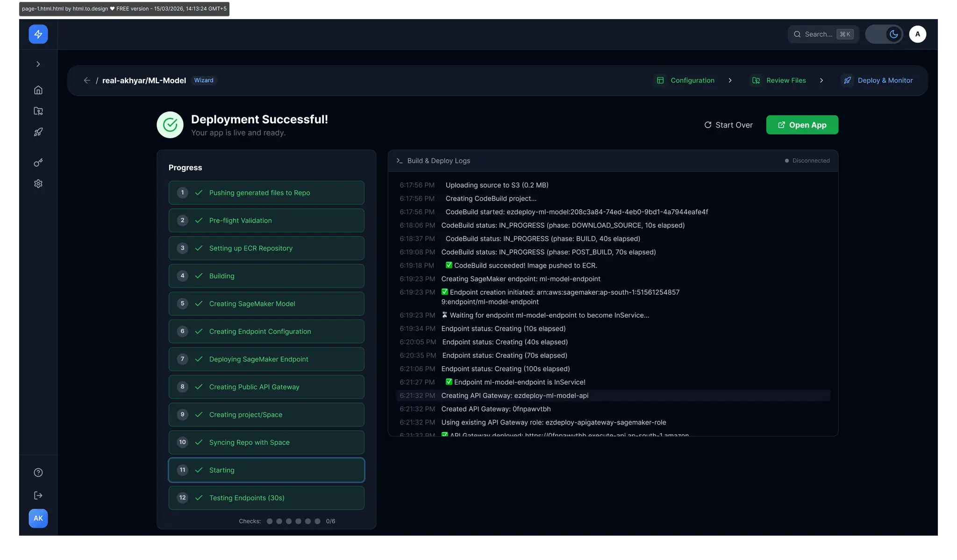Screen dimensions: 957x560
Task: Click the logout icon in sidebar
Action: [38, 496]
